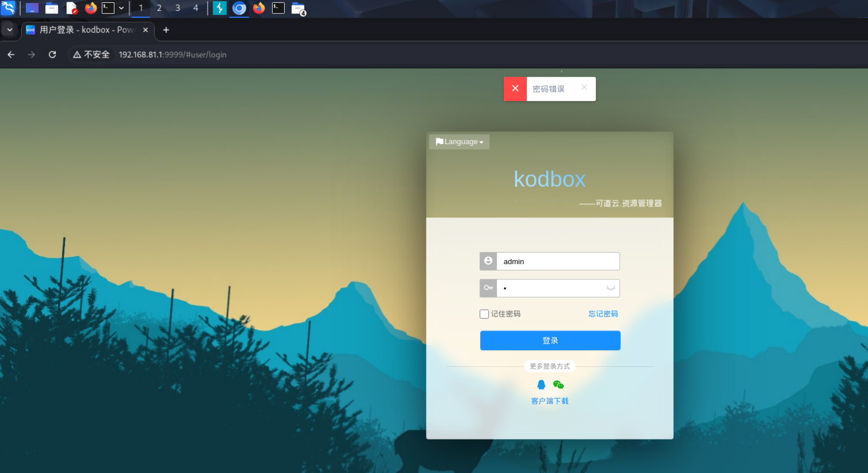Show the password using the eye toggle
Viewport: 868px width, 473px height.
tap(610, 288)
